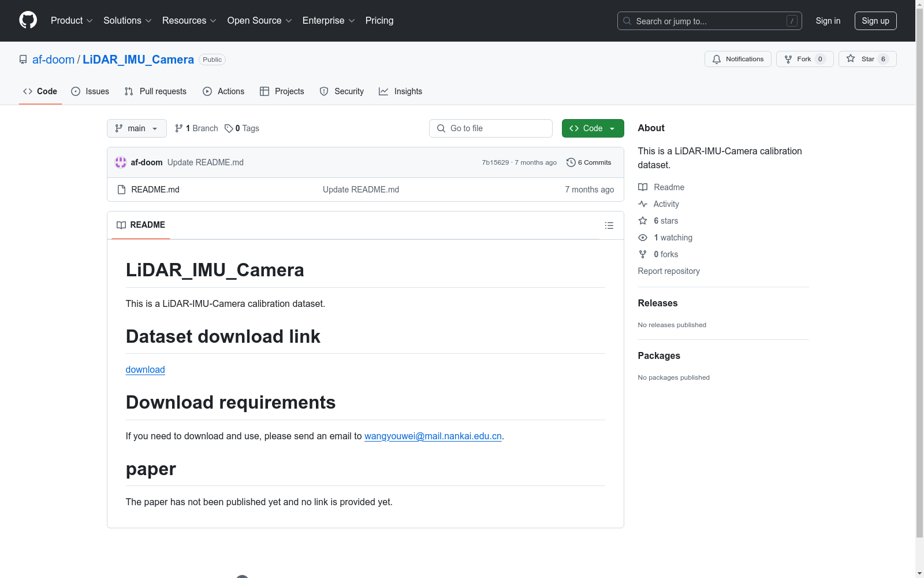Screen dimensions: 924x578
Task: Click the dataset download link
Action: [x=146, y=370]
